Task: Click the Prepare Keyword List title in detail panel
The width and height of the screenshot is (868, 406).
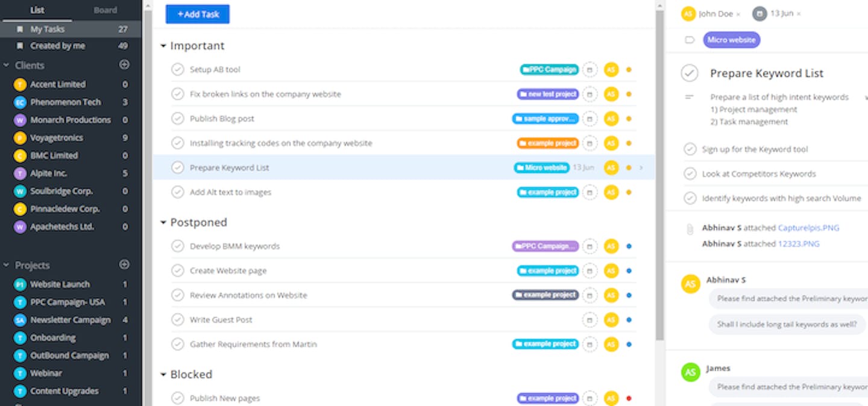Action: pos(767,73)
